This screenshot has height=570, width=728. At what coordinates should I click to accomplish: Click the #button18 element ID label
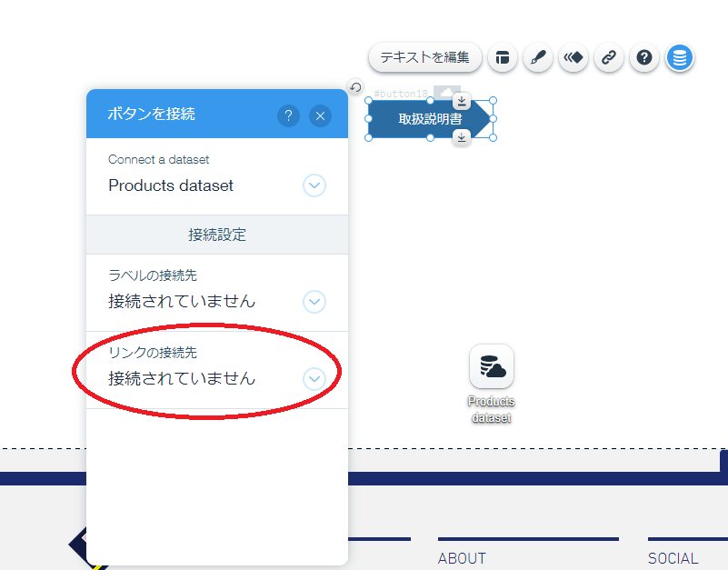click(401, 94)
